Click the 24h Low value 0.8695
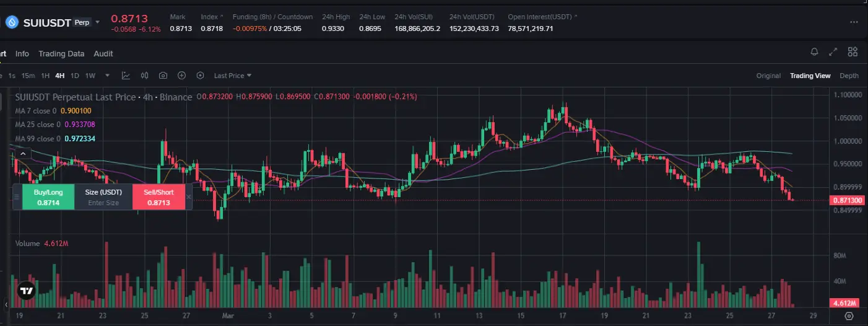The width and height of the screenshot is (868, 326). 370,29
